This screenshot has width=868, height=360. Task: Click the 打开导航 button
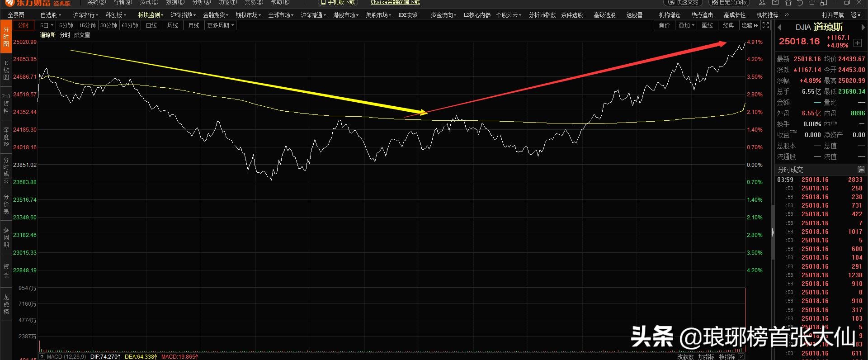click(833, 15)
